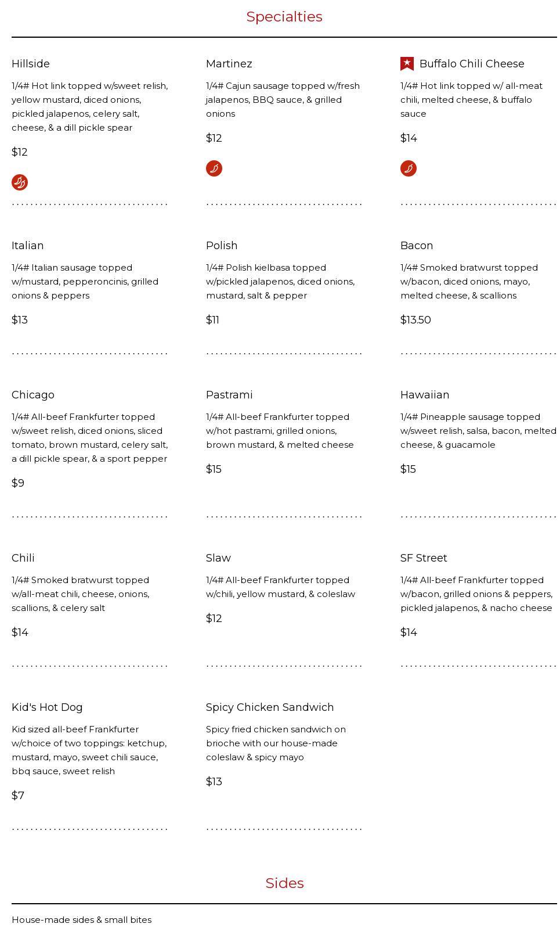560x931 pixels.
Task: Click the Italian sausage item title
Action: (x=27, y=246)
